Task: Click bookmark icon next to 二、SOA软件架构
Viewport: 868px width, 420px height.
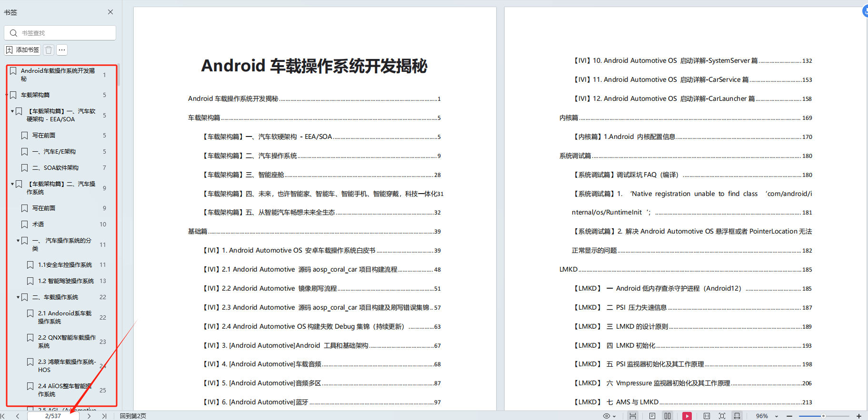Action: click(x=24, y=168)
